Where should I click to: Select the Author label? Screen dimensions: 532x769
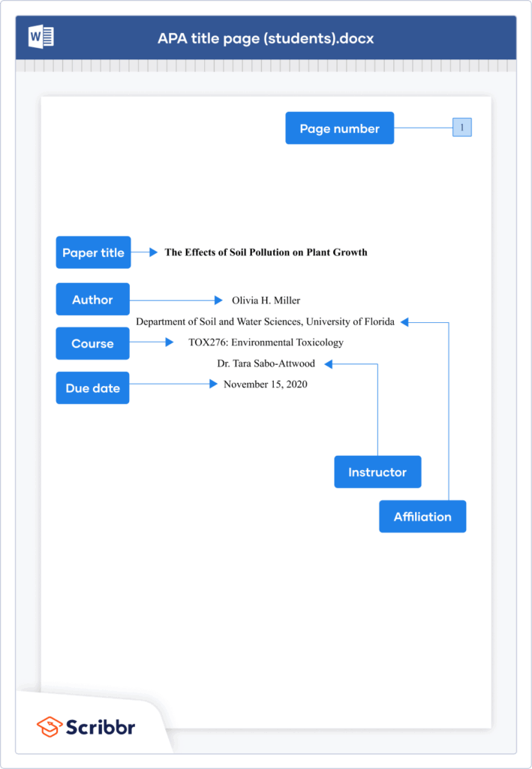[x=92, y=299]
